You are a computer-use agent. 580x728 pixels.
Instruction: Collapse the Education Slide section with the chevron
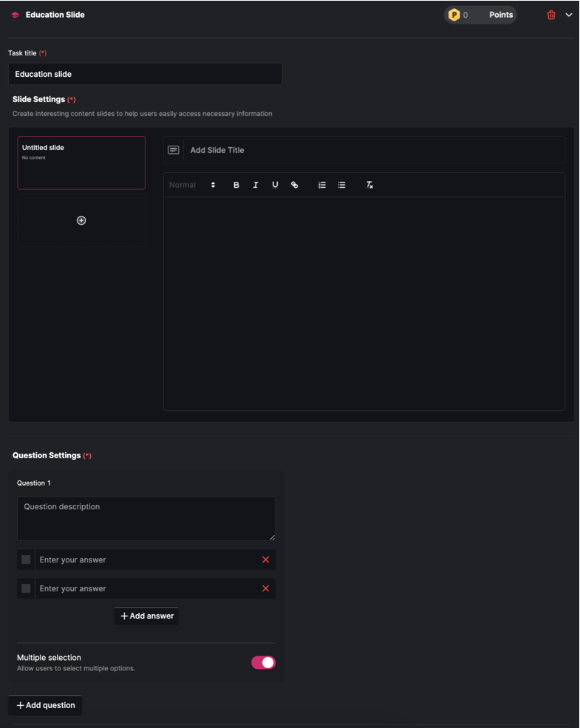(x=569, y=15)
